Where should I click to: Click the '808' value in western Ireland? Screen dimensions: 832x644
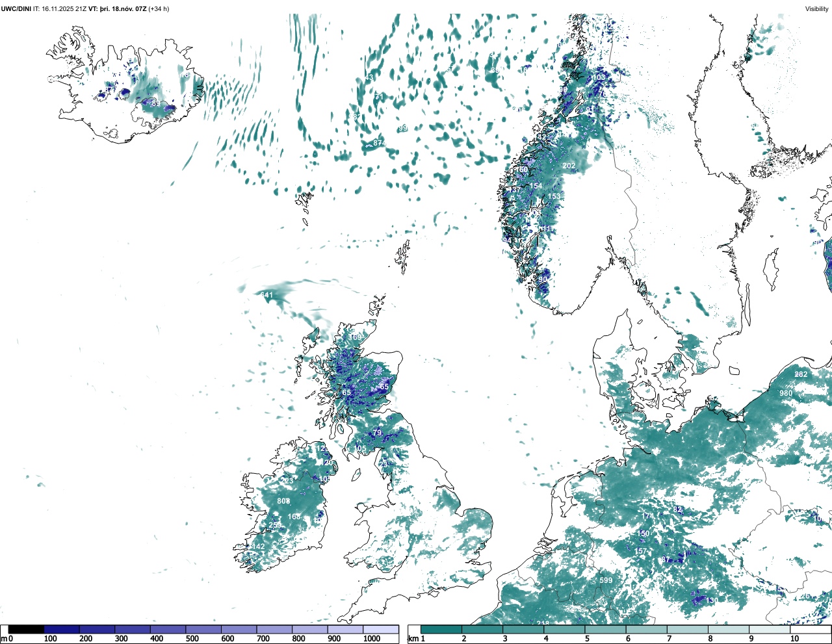click(283, 501)
